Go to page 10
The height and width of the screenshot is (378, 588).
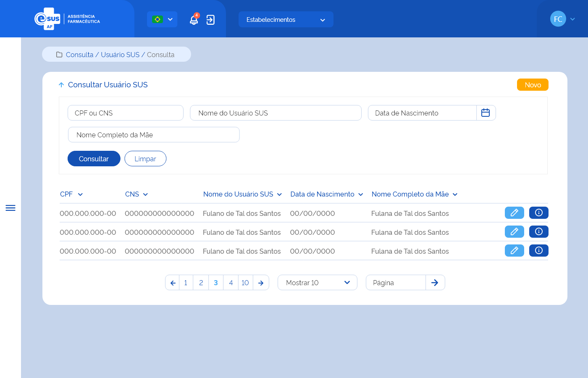245,283
